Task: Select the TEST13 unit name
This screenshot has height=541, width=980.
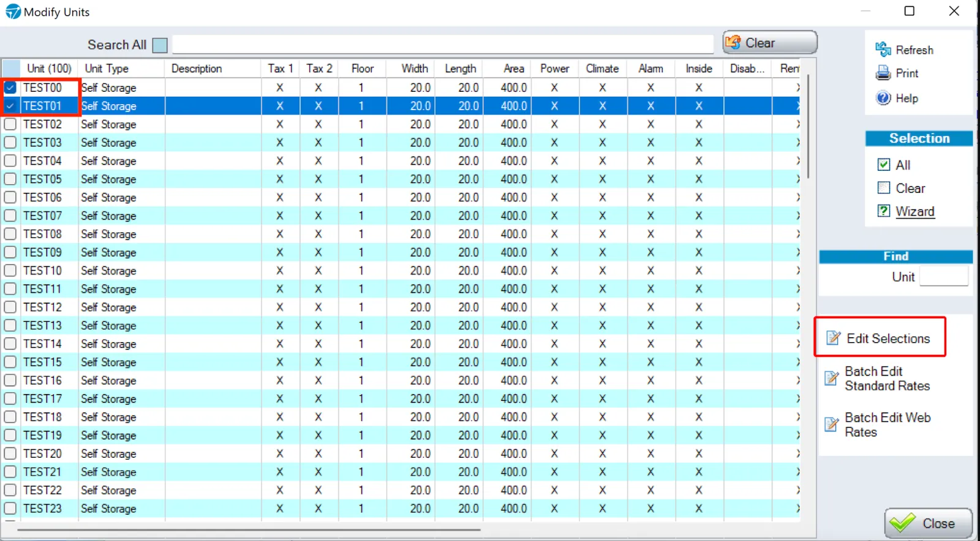Action: [42, 326]
